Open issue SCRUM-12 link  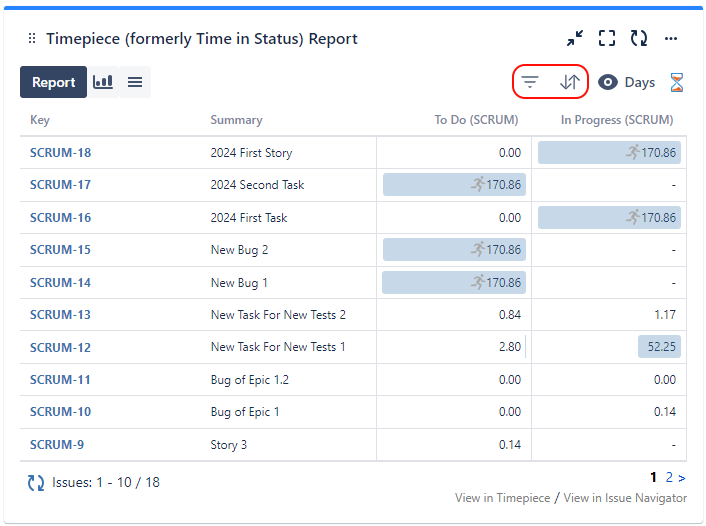coord(60,347)
